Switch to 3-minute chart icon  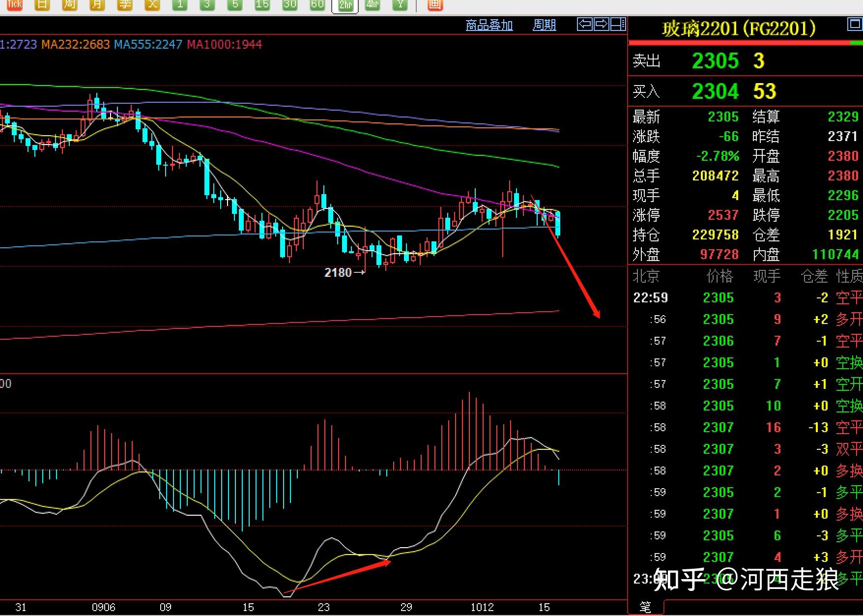tap(207, 5)
